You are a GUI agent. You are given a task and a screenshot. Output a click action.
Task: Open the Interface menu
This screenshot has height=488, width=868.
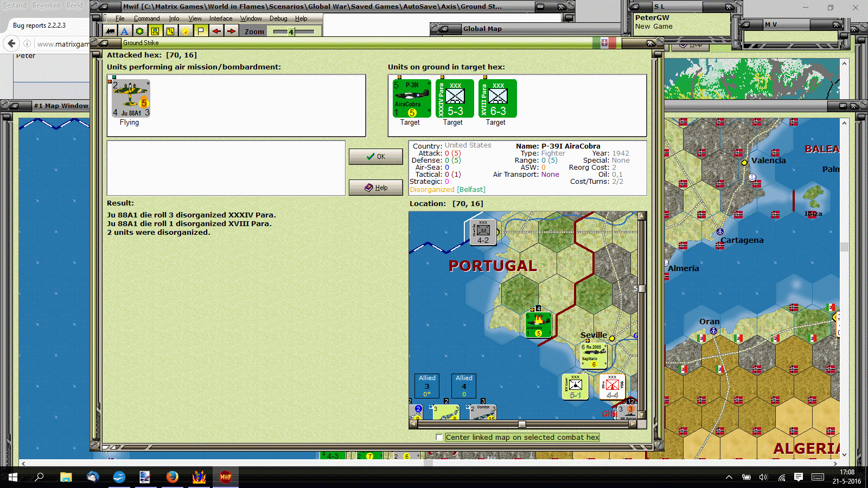click(221, 18)
